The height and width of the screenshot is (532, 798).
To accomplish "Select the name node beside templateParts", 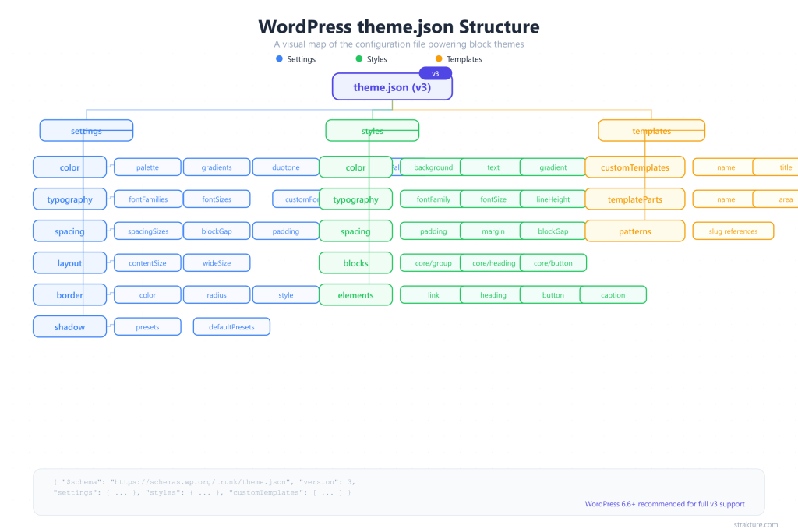I will pos(726,199).
